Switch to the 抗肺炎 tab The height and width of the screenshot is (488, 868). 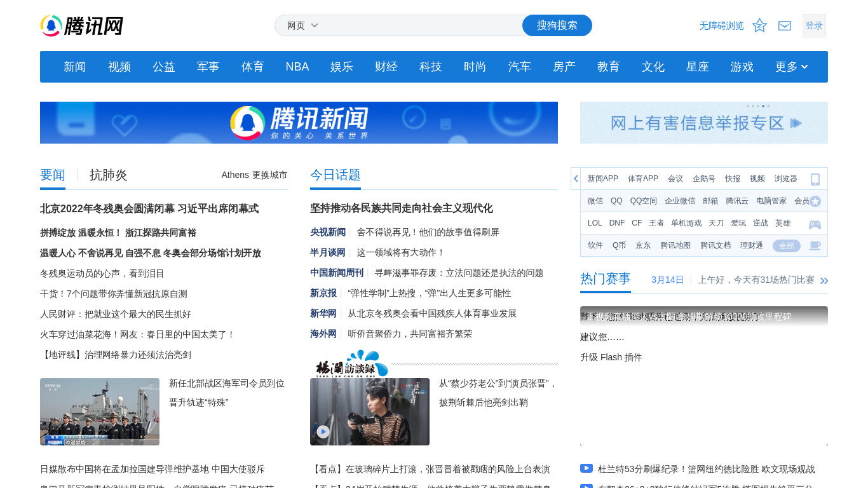[109, 175]
